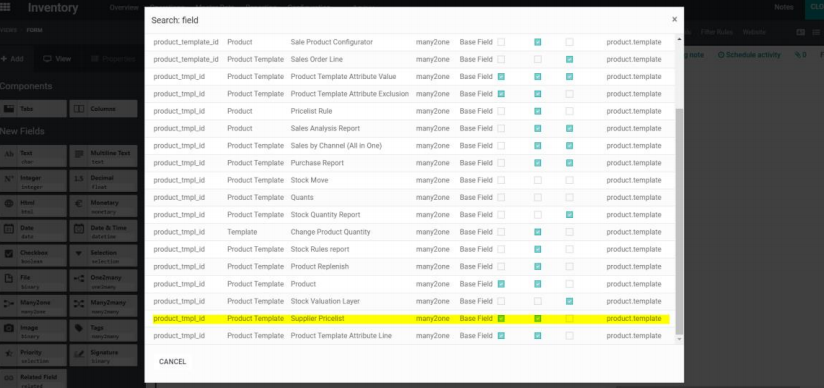The height and width of the screenshot is (388, 824).
Task: Close the field search dialog
Action: (x=674, y=19)
